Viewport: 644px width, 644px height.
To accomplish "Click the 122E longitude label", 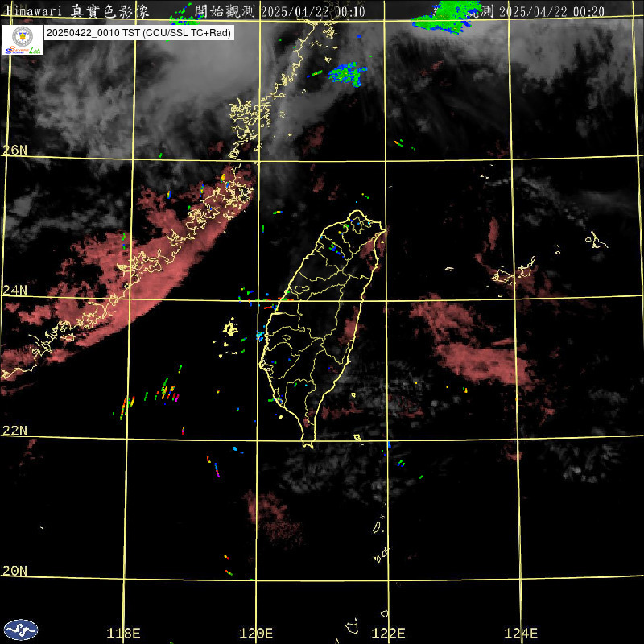I will pos(388,633).
